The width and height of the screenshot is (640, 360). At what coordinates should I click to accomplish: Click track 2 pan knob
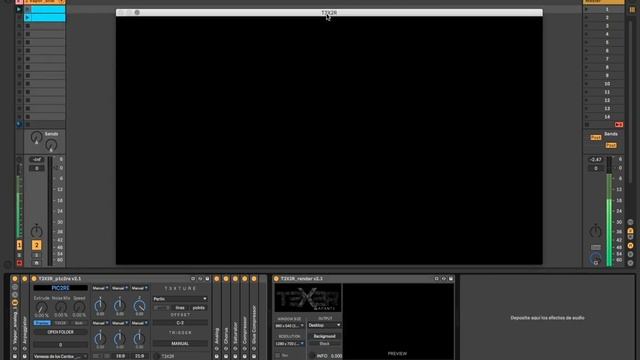coord(36,231)
